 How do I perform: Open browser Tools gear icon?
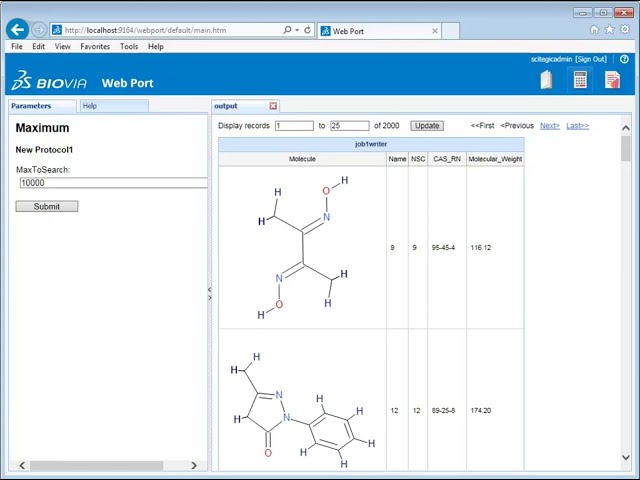point(624,29)
